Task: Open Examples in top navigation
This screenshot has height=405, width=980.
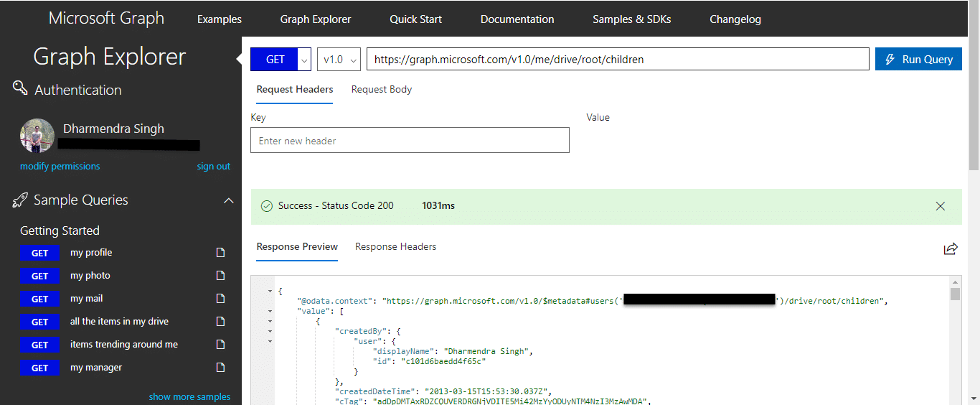Action: point(220,19)
